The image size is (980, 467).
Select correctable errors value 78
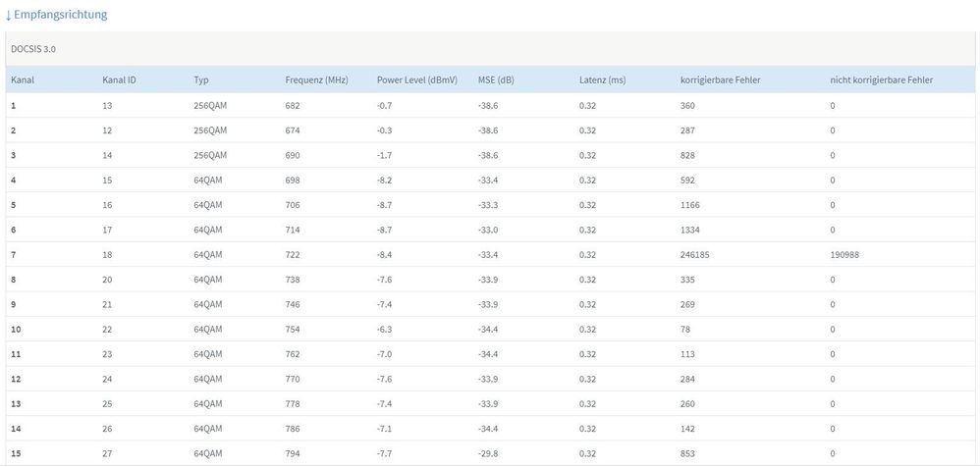[x=685, y=330]
